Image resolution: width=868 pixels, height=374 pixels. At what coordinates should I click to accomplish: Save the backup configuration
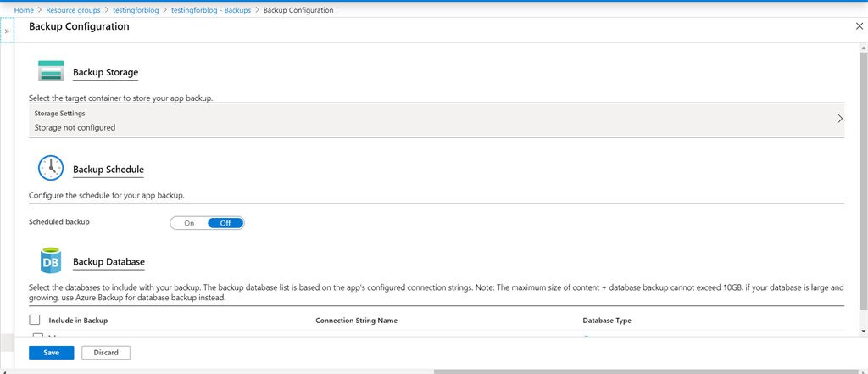pyautogui.click(x=52, y=353)
